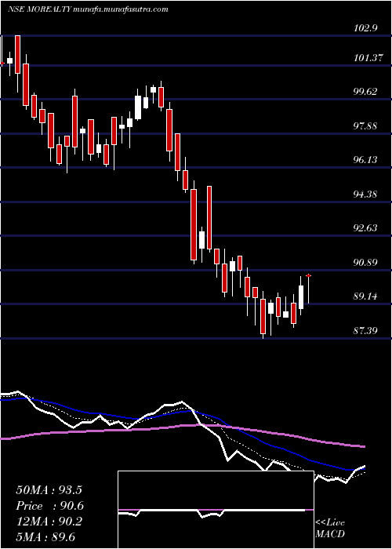The height and width of the screenshot is (549, 392).
Task: Click the 5MA : 89.6 readout
Action: [x=45, y=536]
